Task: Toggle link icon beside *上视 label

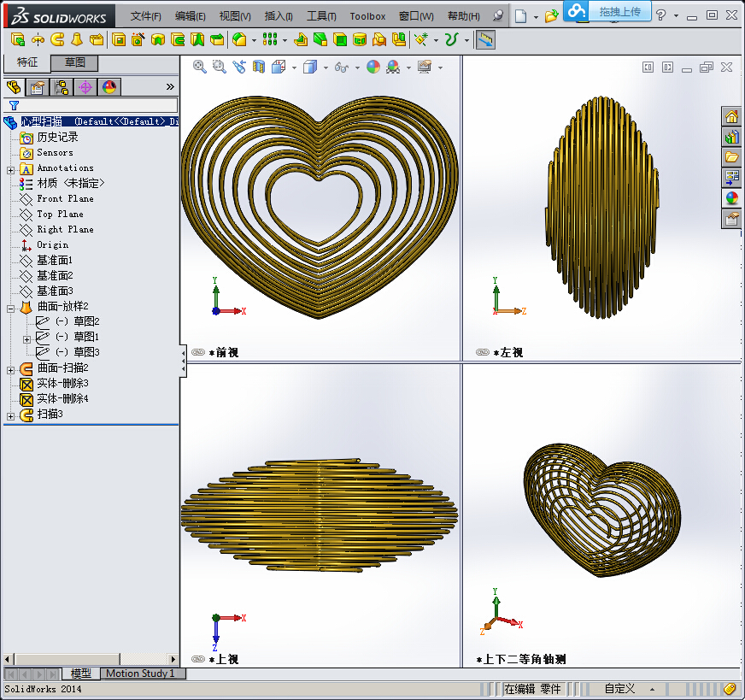Action: (198, 659)
